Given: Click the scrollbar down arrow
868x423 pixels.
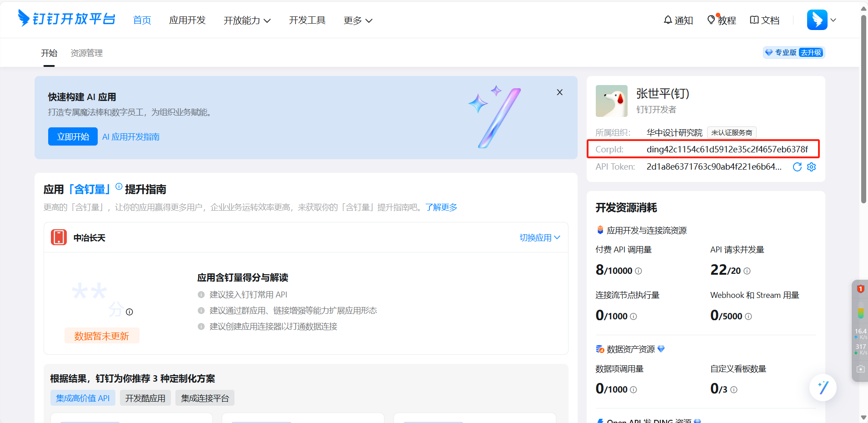Looking at the screenshot, I should tap(863, 418).
